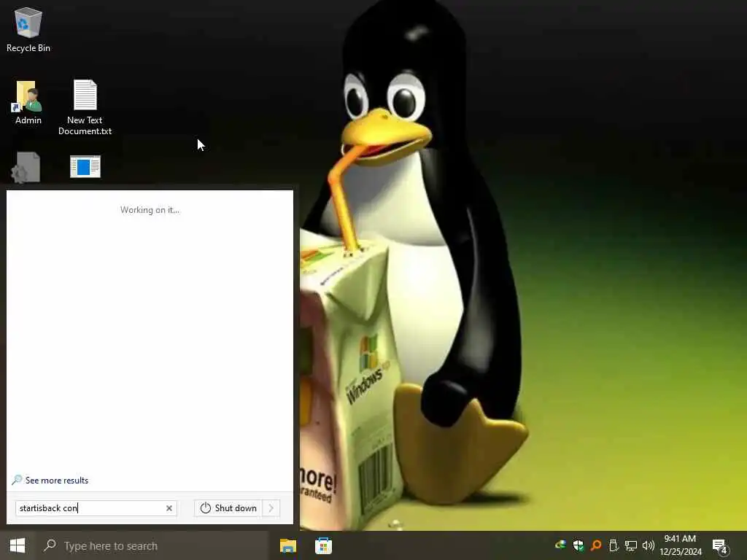Click the Shut down button

pos(228,508)
